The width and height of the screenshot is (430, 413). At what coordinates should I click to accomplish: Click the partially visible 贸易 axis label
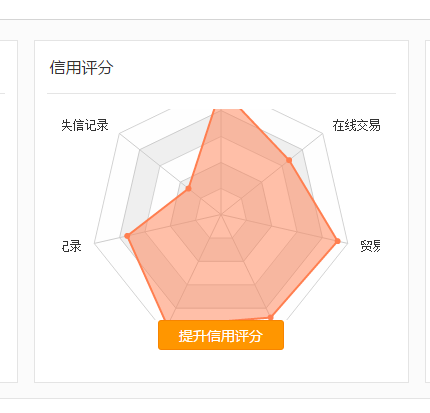click(x=370, y=246)
